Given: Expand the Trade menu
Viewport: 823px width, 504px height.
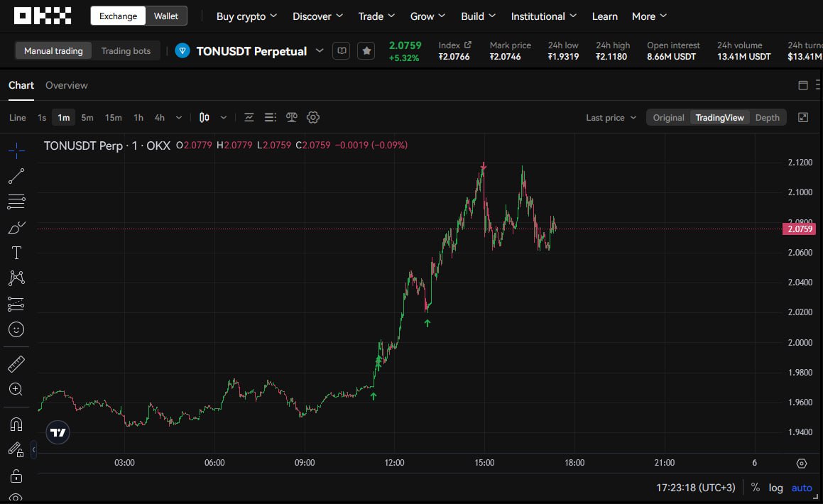Looking at the screenshot, I should (x=376, y=16).
